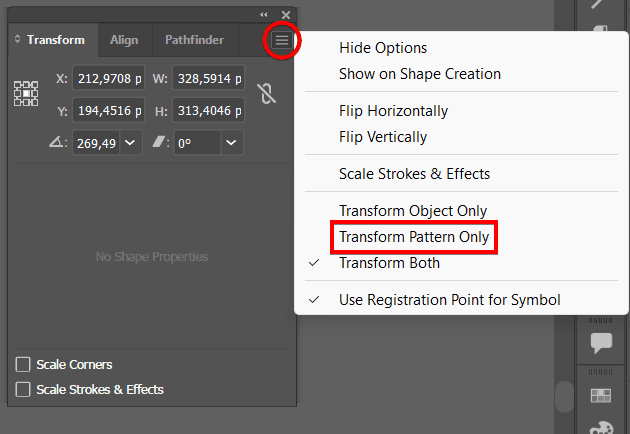630x434 pixels.
Task: Enable Scale Strokes & Effects checkbox
Action: (x=23, y=389)
